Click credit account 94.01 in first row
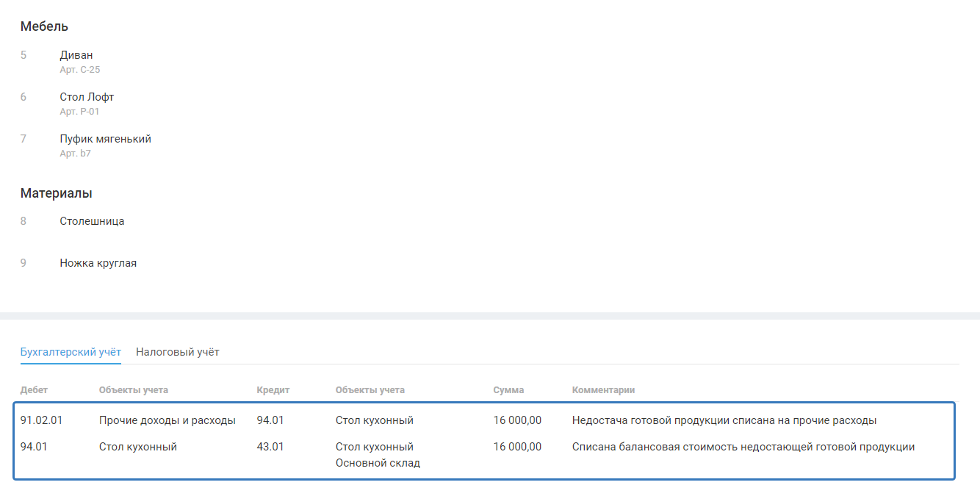 pyautogui.click(x=270, y=420)
